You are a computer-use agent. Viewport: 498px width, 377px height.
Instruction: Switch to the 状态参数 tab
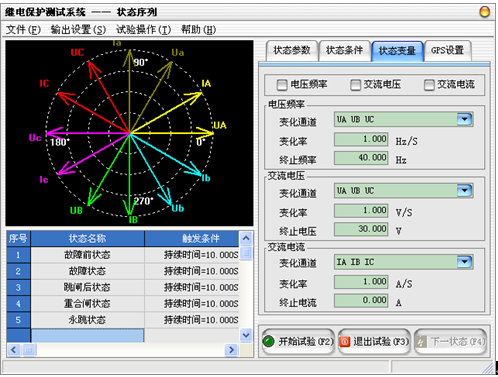coord(292,51)
